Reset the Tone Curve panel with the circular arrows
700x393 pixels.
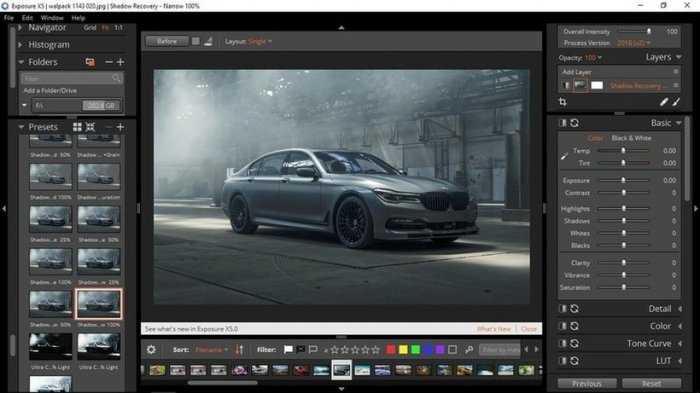coord(575,343)
